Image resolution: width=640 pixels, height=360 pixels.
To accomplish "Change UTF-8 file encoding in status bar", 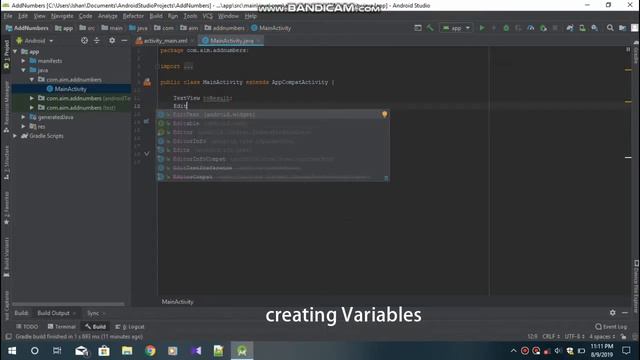I will coord(574,337).
